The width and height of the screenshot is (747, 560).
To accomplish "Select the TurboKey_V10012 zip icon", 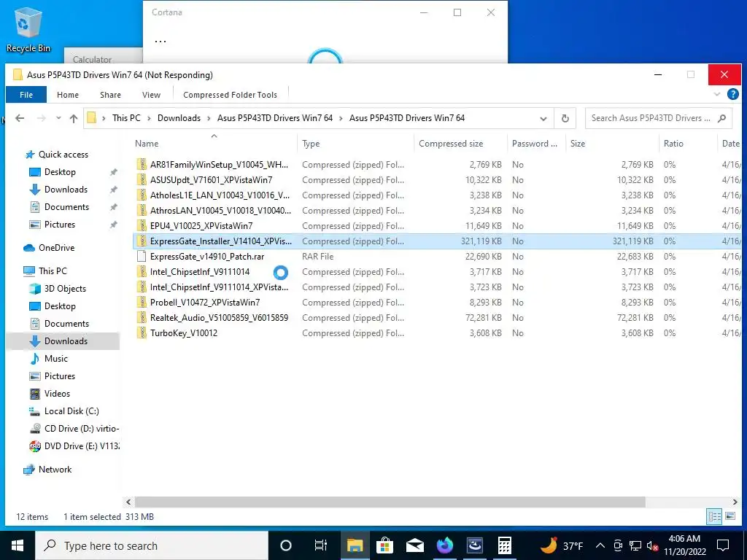I will 142,332.
